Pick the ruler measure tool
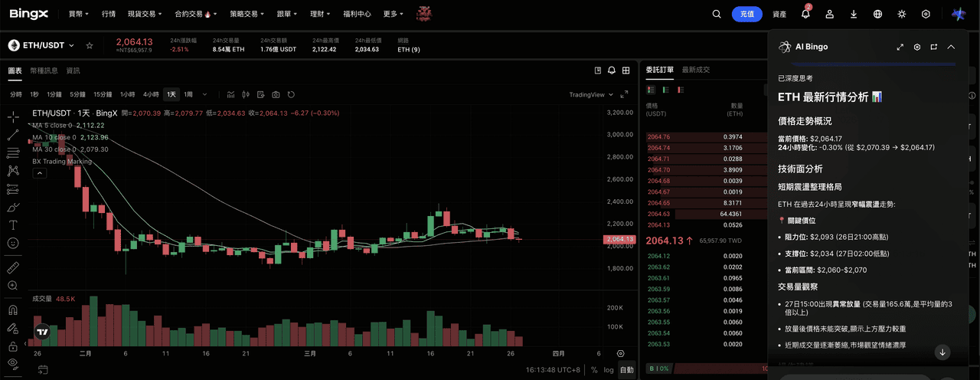980x380 pixels. click(13, 267)
